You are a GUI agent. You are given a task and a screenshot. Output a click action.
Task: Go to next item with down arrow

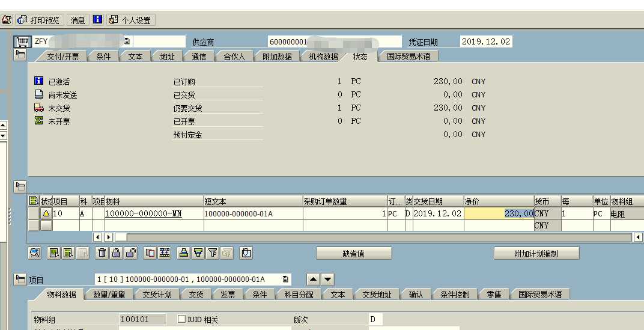point(327,280)
